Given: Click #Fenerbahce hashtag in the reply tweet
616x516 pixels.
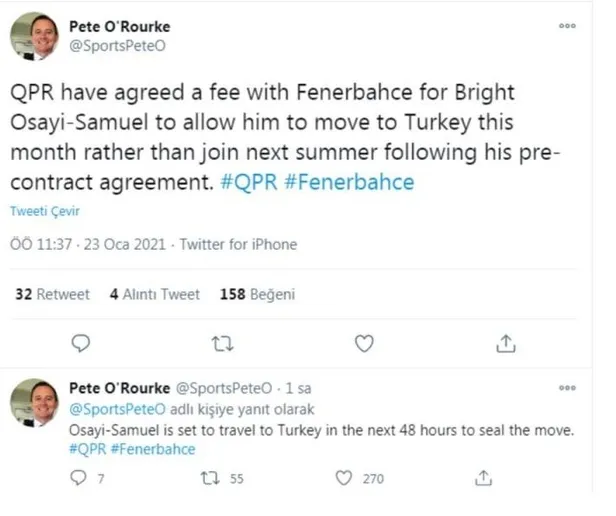Looking at the screenshot, I should click(x=153, y=449).
